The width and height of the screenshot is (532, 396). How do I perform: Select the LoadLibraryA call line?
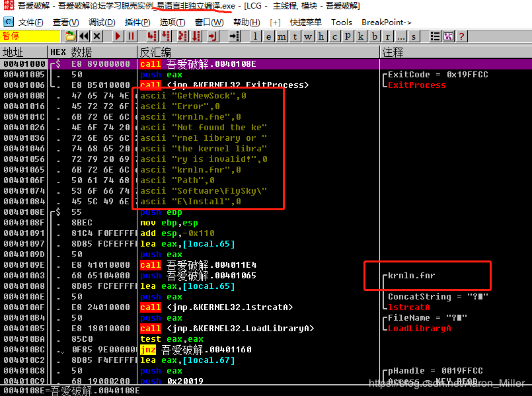click(x=225, y=329)
